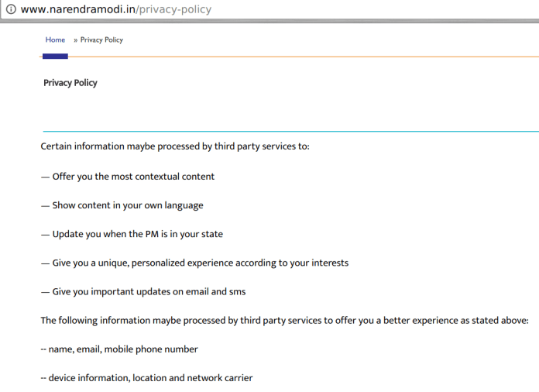Image resolution: width=539 pixels, height=392 pixels.
Task: Click "The following information maybe processed" paragraph
Action: 284,320
